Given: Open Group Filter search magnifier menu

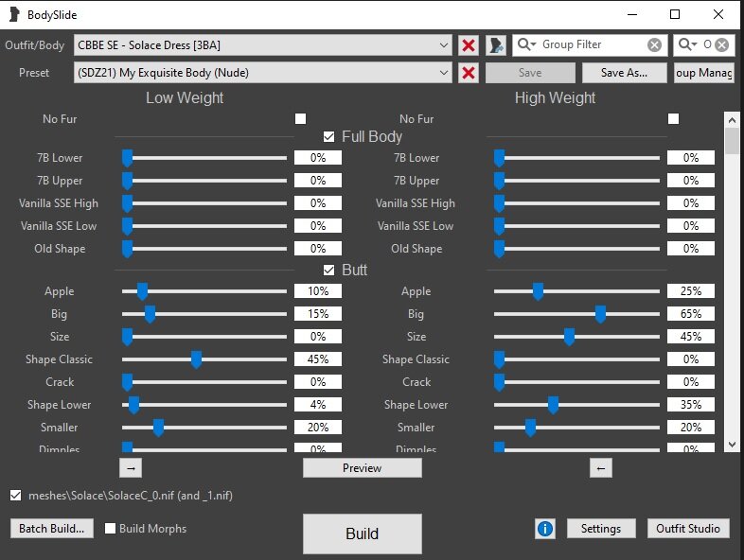Looking at the screenshot, I should (526, 44).
